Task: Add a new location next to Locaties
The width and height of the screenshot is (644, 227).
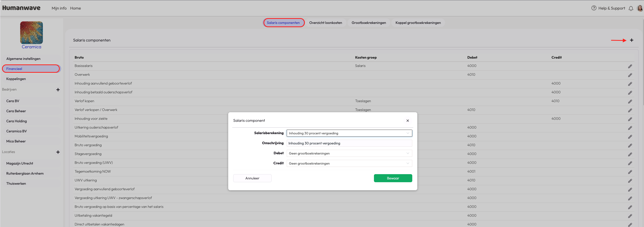Action: coord(58,152)
